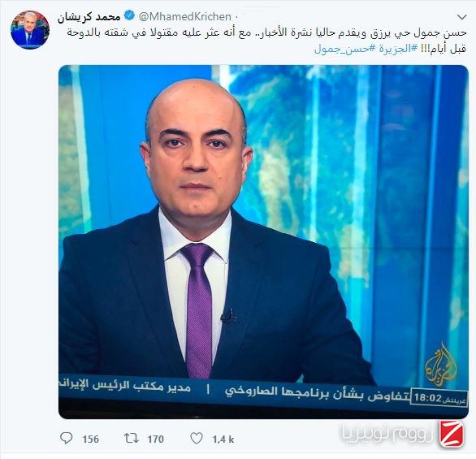This screenshot has width=476, height=459.
Task: Open the #الجزيرة hashtag
Action: (x=396, y=49)
